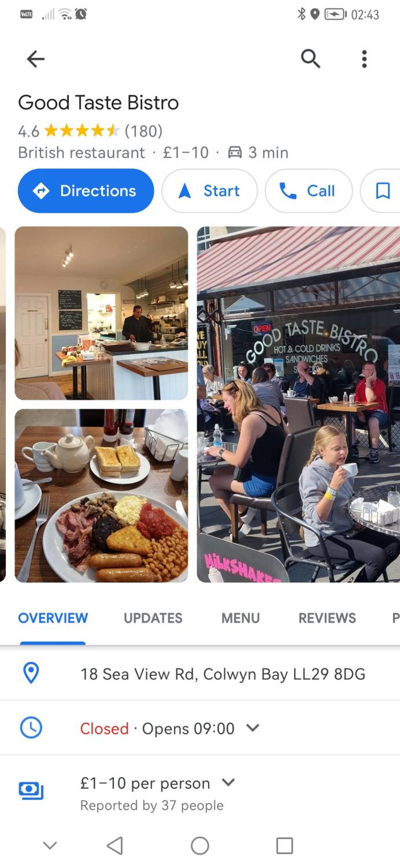Tap the bookmark save icon
Image resolution: width=400 pixels, height=868 pixels.
coord(383,191)
